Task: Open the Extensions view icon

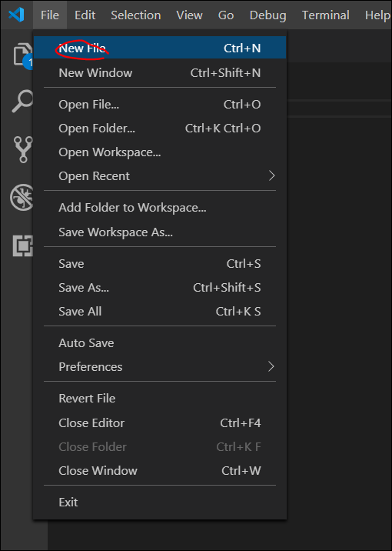Action: pos(23,245)
